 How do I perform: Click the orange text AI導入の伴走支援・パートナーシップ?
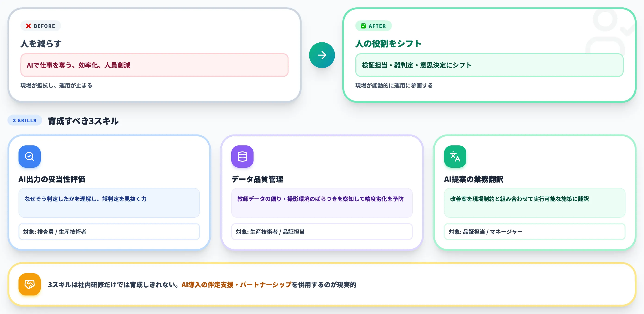pos(236,285)
